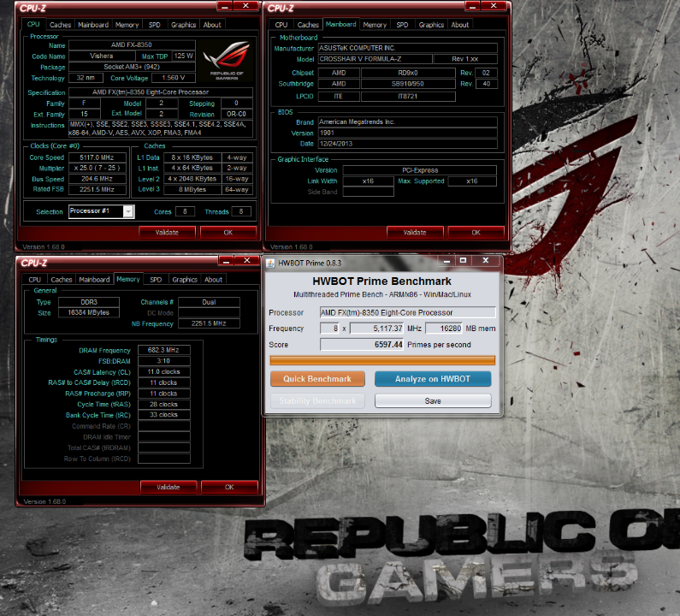Click the Channels # value Dual
The width and height of the screenshot is (680, 616).
pos(209,302)
